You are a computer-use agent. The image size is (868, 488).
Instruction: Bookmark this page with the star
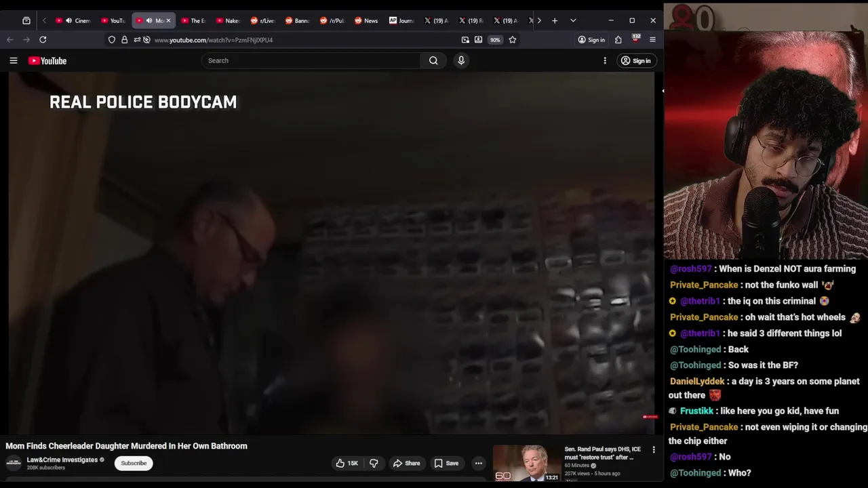click(513, 40)
